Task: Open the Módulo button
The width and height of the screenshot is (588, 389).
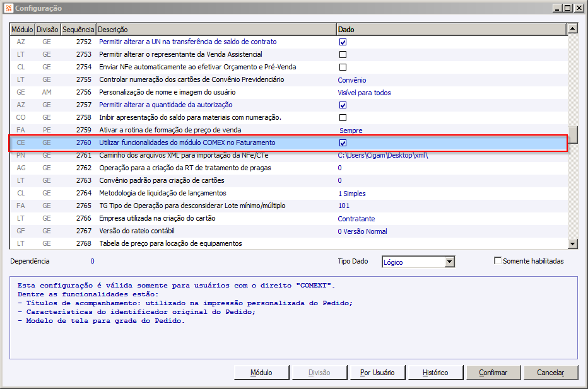Action: click(x=261, y=373)
